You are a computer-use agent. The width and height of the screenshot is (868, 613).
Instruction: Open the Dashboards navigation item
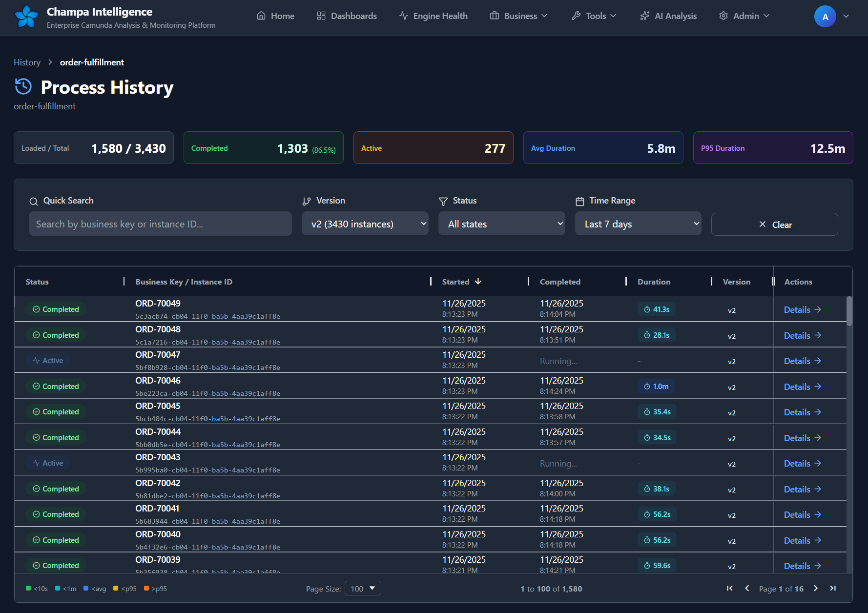[347, 16]
